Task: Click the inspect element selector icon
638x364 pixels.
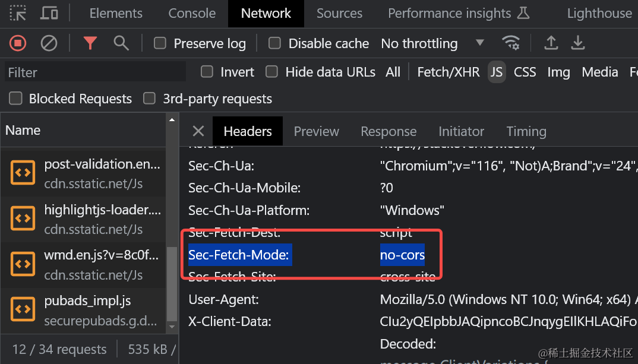Action: coord(18,13)
